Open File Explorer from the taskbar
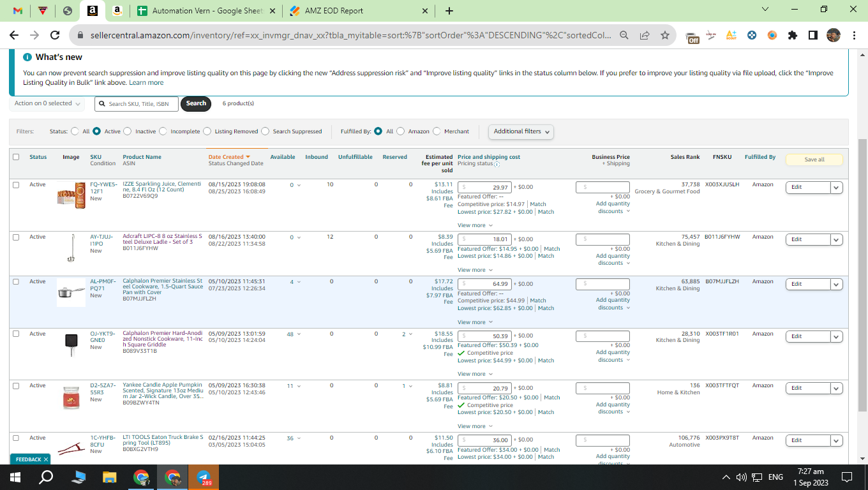This screenshot has width=868, height=490. 110,477
